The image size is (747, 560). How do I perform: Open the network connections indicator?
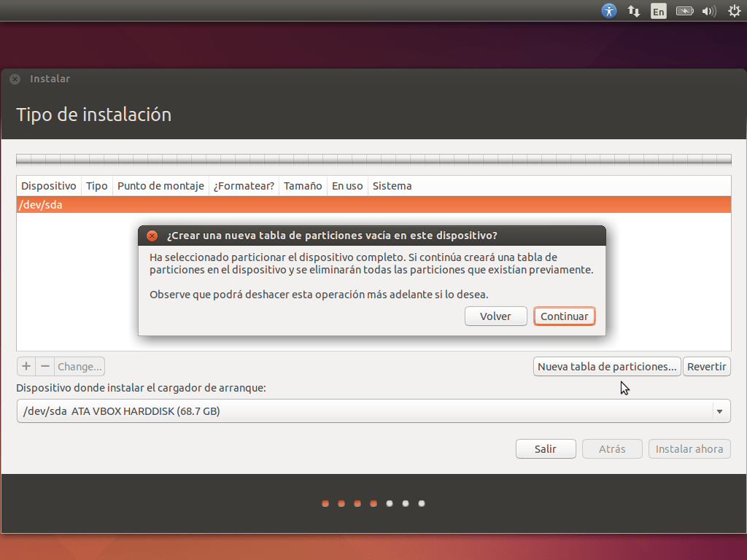[634, 11]
